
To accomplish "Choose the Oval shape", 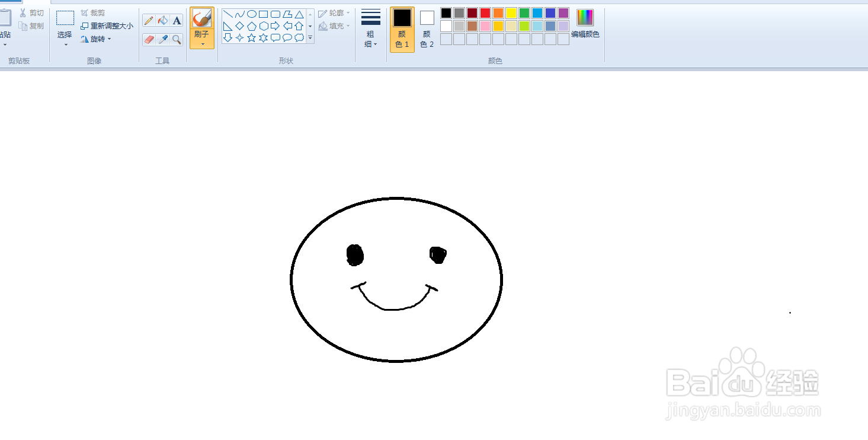I will pos(252,14).
